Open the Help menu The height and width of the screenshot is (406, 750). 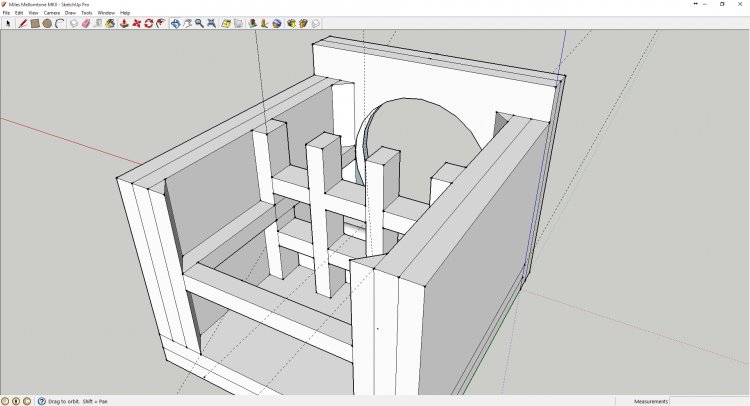click(x=125, y=13)
